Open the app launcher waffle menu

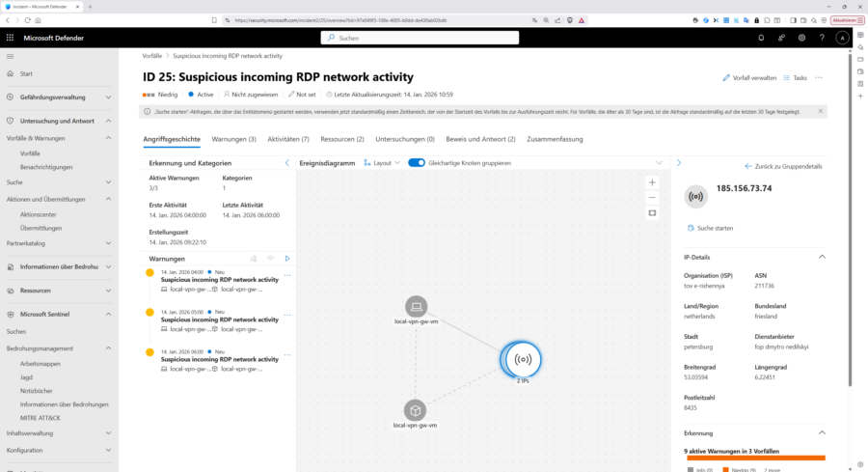pyautogui.click(x=11, y=38)
